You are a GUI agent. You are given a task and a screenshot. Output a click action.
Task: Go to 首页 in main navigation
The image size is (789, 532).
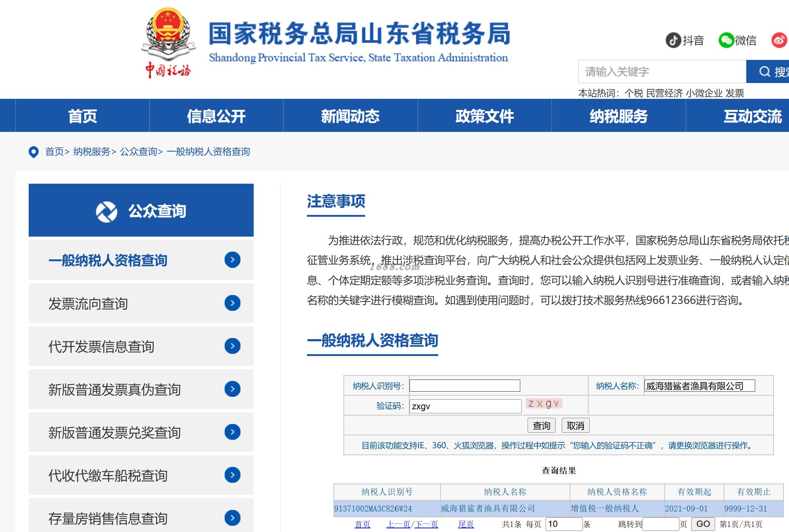click(82, 116)
